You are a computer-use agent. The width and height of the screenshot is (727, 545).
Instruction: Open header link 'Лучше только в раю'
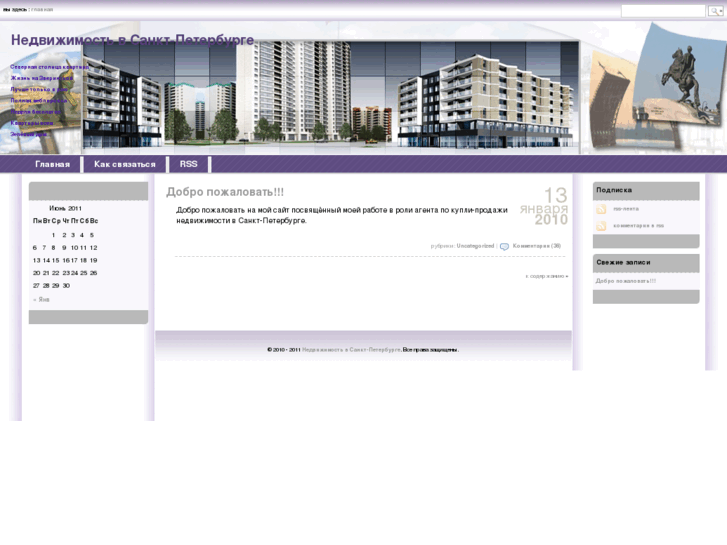(39, 89)
